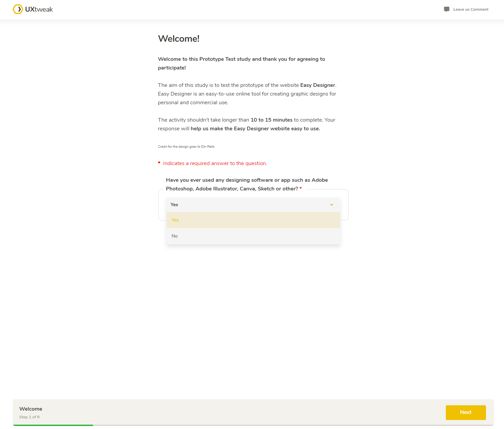Click the green step progress bar
The image size is (504, 429).
[x=53, y=425]
